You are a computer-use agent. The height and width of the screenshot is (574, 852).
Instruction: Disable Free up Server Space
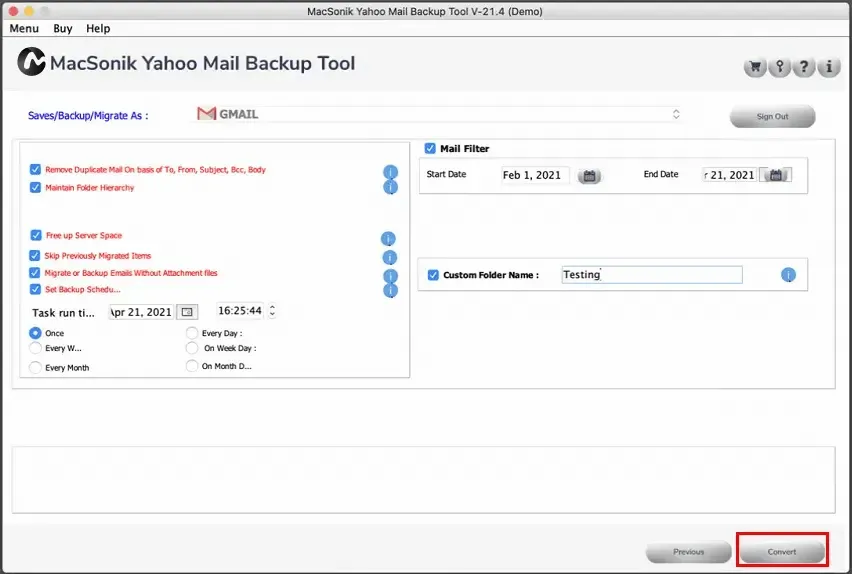point(36,235)
